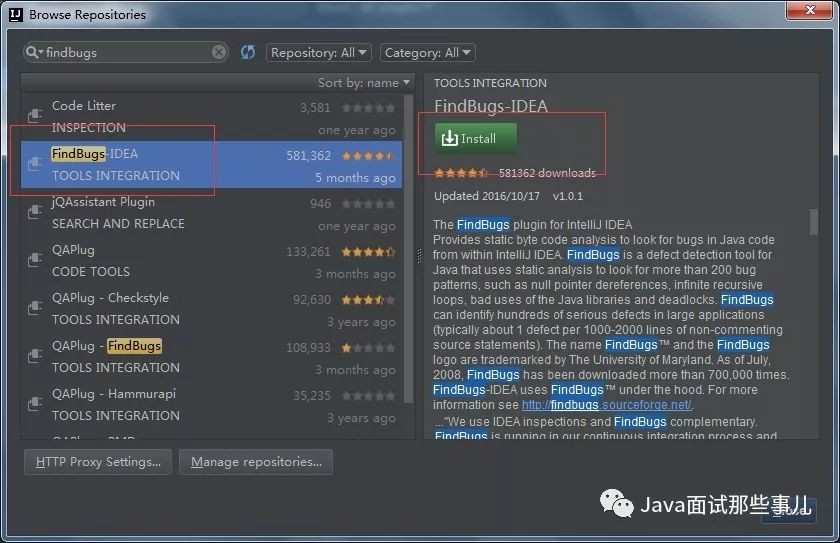Select the Code Litter plugin row
The width and height of the screenshot is (840, 543).
pos(212,117)
